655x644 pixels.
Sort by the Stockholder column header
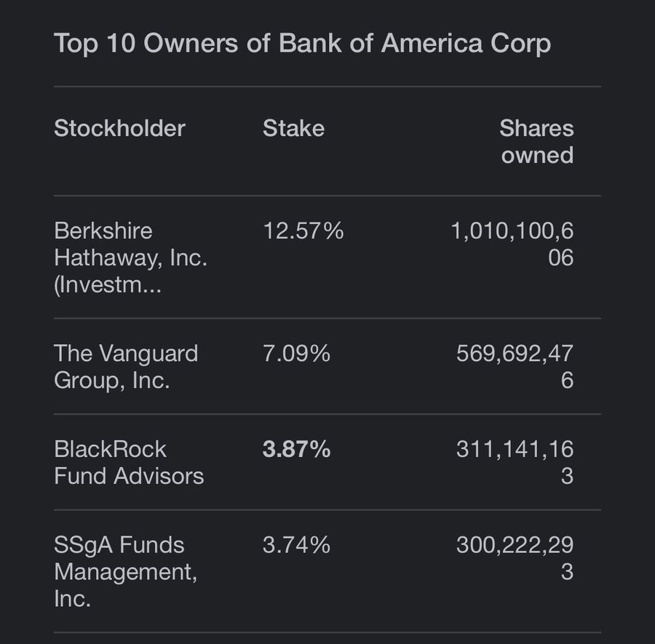coord(119,128)
